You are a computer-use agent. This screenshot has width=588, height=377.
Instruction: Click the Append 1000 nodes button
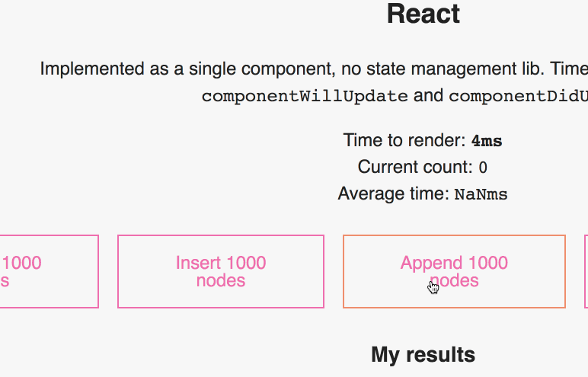tap(454, 272)
